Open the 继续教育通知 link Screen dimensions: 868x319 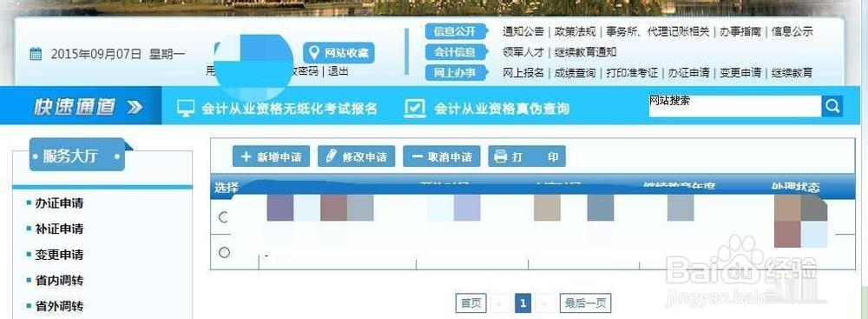pyautogui.click(x=585, y=52)
